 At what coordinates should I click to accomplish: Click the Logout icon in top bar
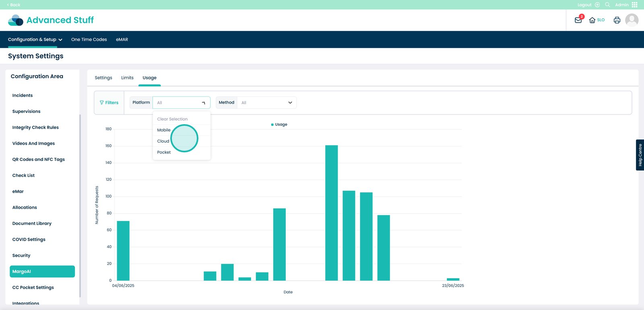597,5
